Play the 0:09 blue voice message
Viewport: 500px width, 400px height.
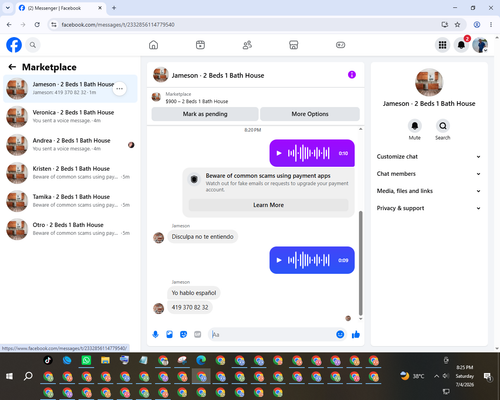coord(279,260)
